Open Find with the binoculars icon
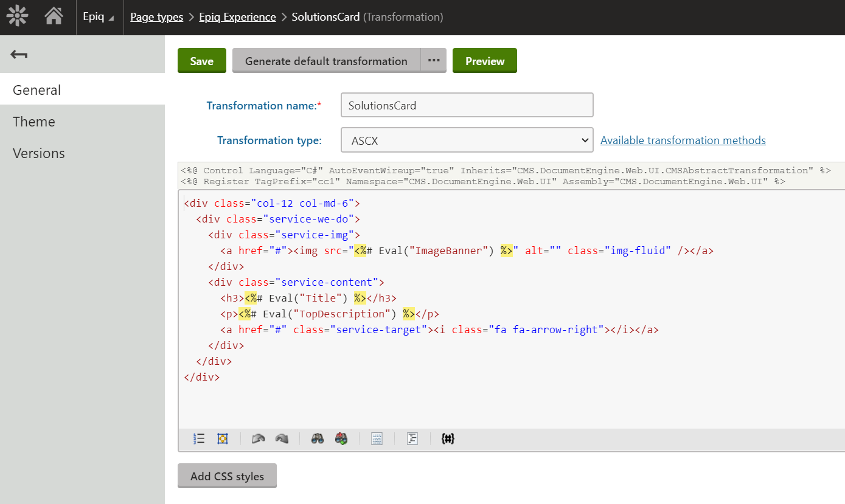845x504 pixels. point(317,438)
